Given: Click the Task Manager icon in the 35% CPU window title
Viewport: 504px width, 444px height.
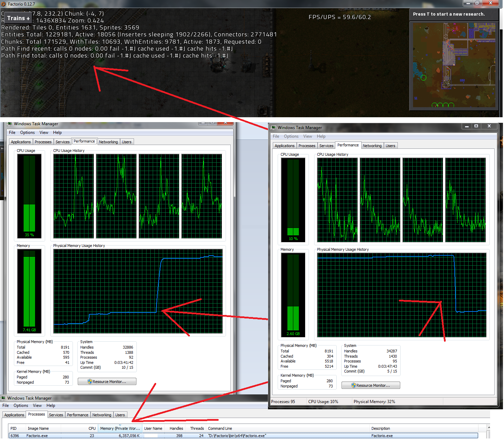Looking at the screenshot, I should coord(10,124).
